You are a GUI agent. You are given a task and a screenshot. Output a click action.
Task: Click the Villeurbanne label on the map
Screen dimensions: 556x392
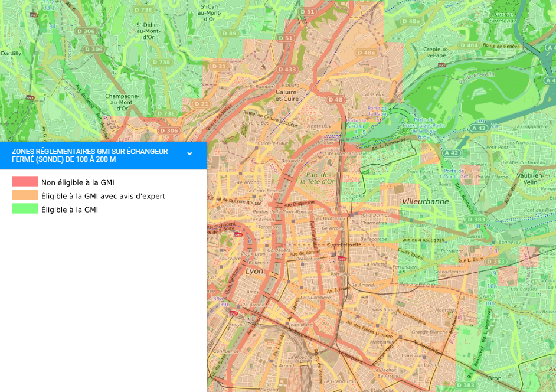click(425, 201)
